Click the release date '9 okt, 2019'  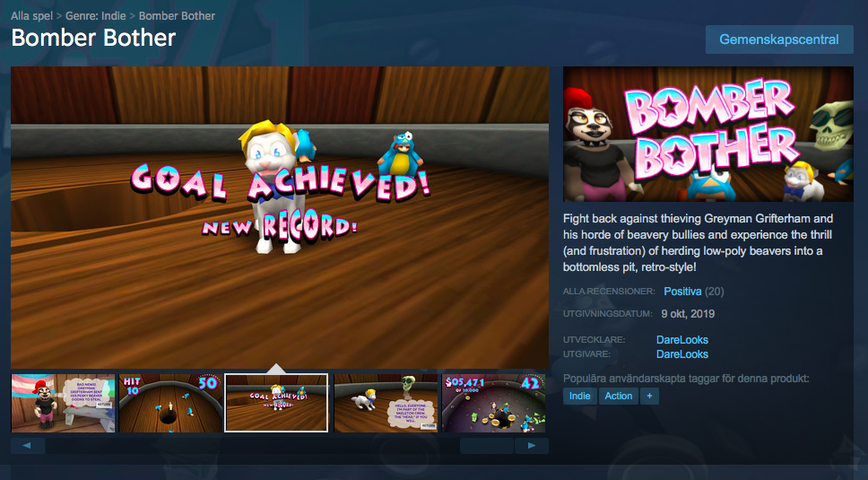coord(688,314)
